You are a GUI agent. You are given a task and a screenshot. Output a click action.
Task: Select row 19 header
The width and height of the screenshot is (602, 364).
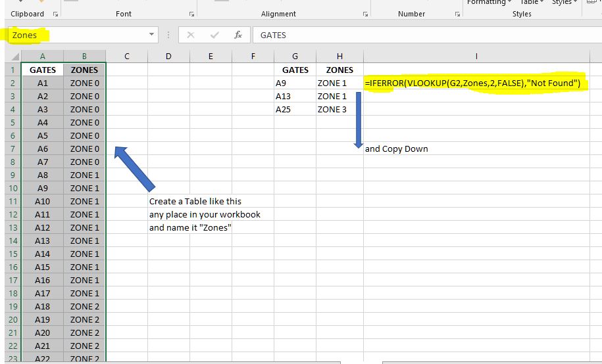click(13, 306)
